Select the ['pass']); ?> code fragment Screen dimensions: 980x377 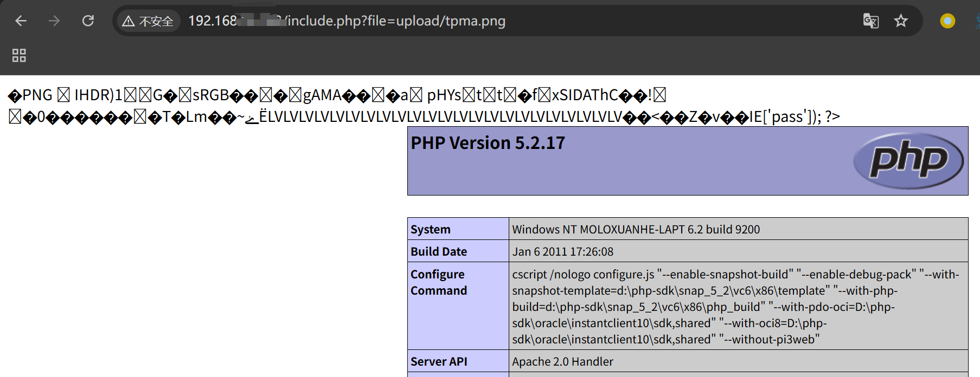[802, 117]
